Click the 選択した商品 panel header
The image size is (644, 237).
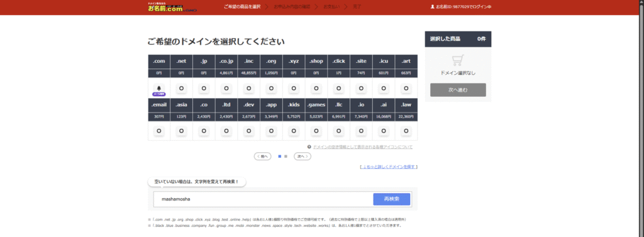tap(458, 39)
